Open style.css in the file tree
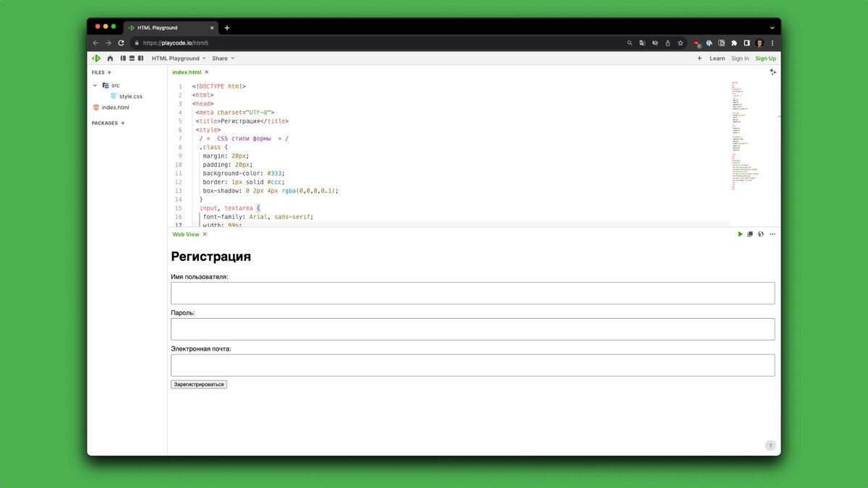 pos(130,96)
